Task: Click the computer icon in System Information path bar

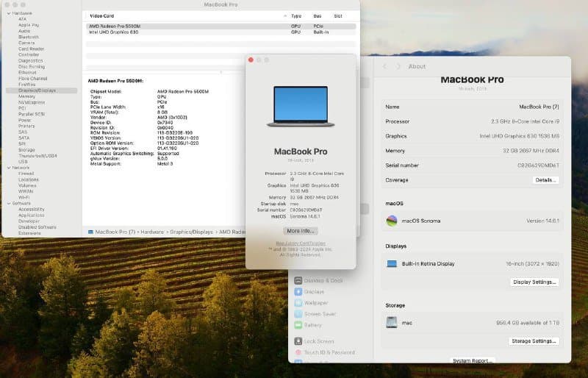Action: coord(90,232)
